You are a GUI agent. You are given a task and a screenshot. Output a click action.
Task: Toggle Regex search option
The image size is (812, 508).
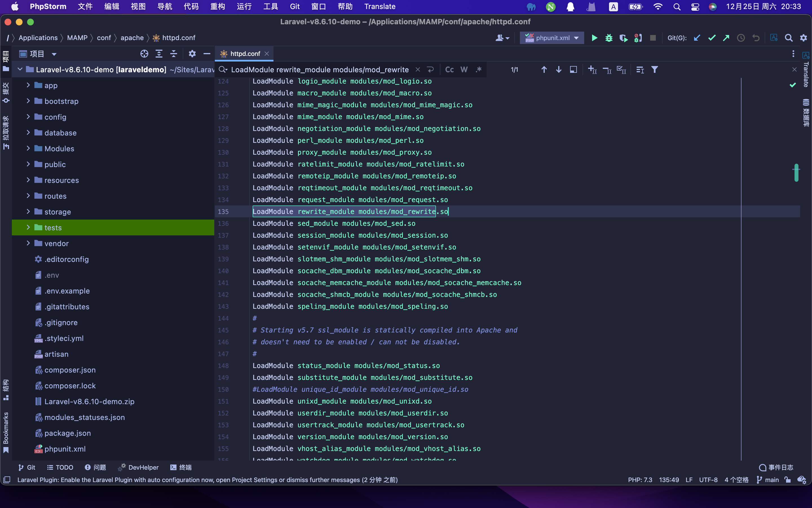coord(478,69)
